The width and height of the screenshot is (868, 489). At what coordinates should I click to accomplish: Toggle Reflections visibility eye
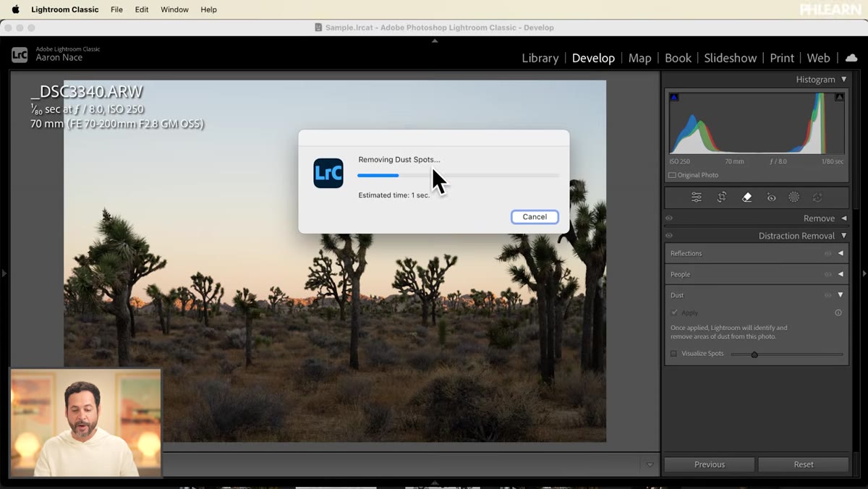pos(828,253)
